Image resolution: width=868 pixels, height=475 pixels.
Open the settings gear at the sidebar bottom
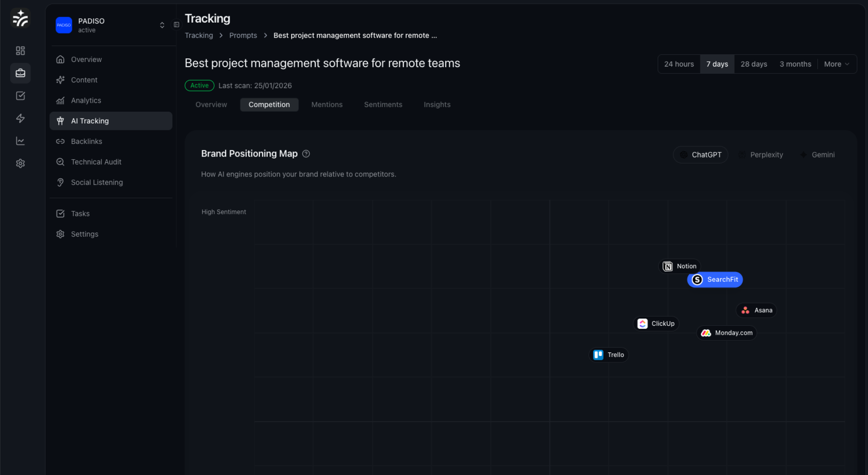(20, 163)
